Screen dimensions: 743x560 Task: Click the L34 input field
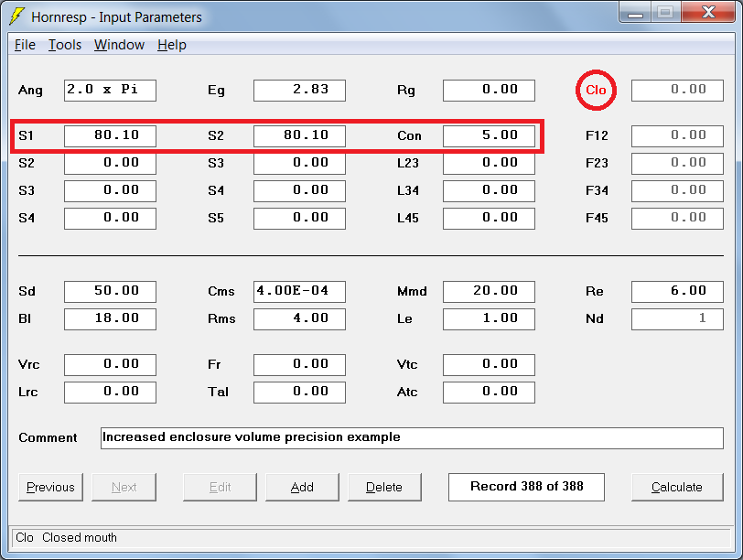click(489, 191)
